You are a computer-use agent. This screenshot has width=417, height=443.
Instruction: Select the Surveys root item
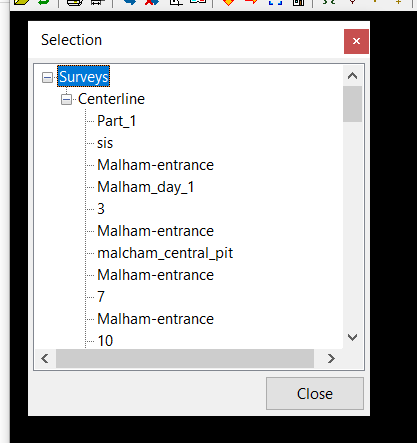tap(83, 77)
